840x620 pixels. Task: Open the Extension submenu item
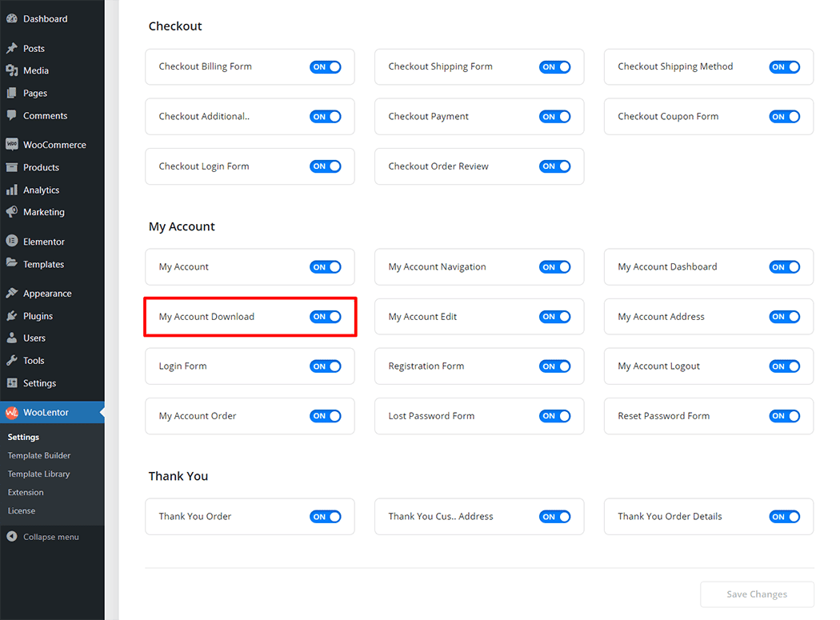[x=26, y=492]
